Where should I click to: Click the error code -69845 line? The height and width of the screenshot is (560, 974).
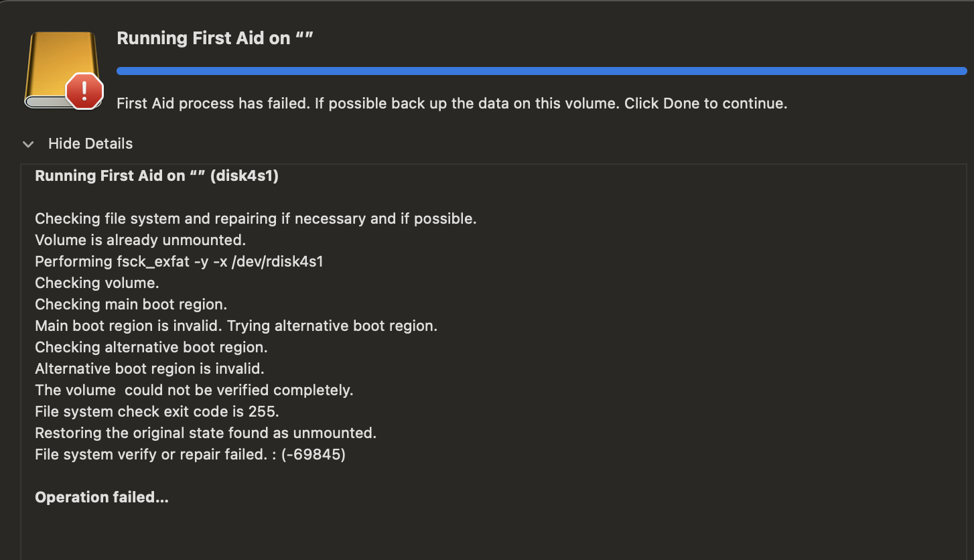190,454
